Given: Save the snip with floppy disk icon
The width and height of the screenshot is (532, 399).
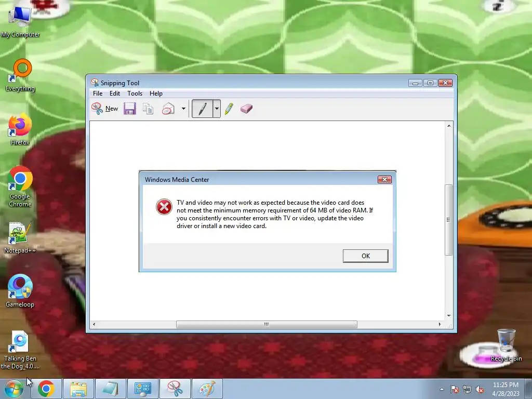Looking at the screenshot, I should (129, 109).
